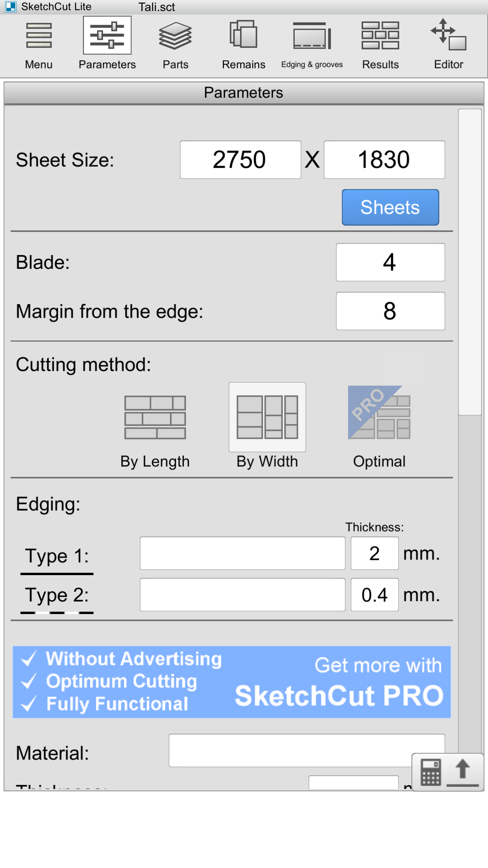Click the sheet width field showing 1830
The height and width of the screenshot is (868, 488).
(x=384, y=160)
